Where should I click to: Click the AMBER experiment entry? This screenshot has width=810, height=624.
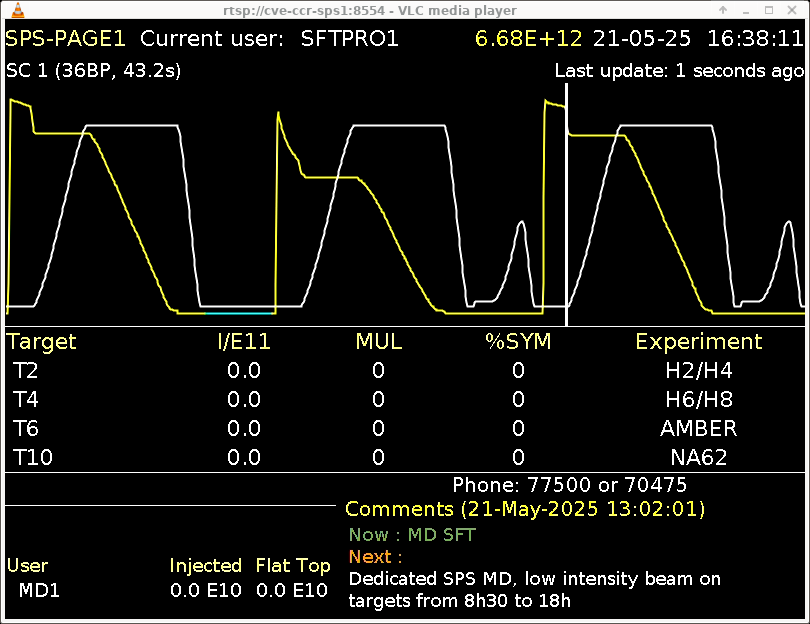click(699, 429)
